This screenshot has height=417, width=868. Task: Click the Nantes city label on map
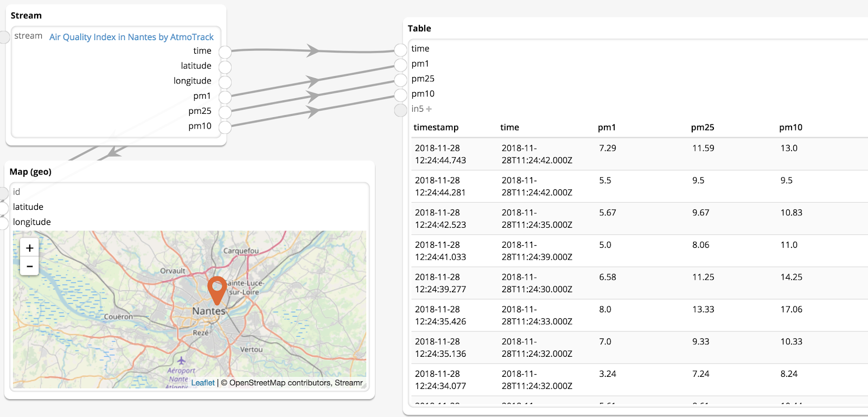[209, 311]
